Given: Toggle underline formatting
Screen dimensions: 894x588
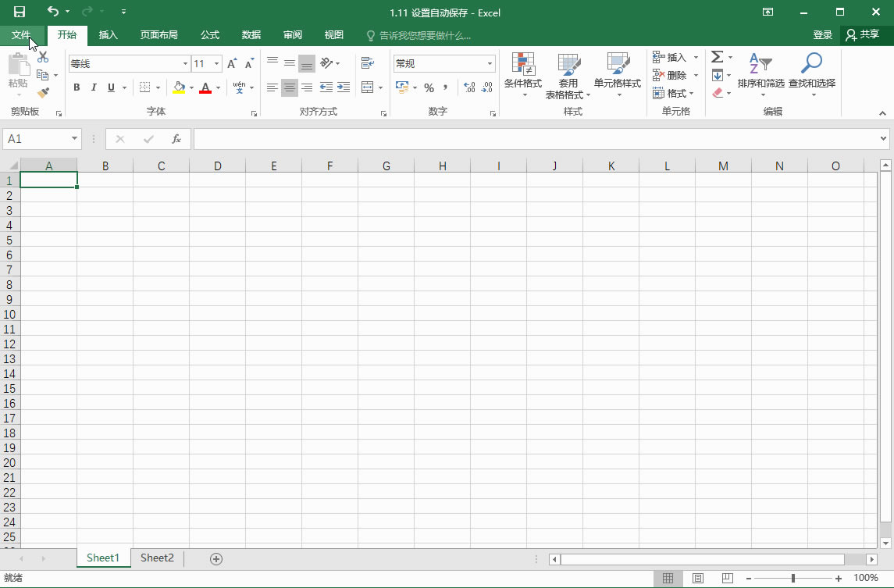Looking at the screenshot, I should click(x=110, y=87).
